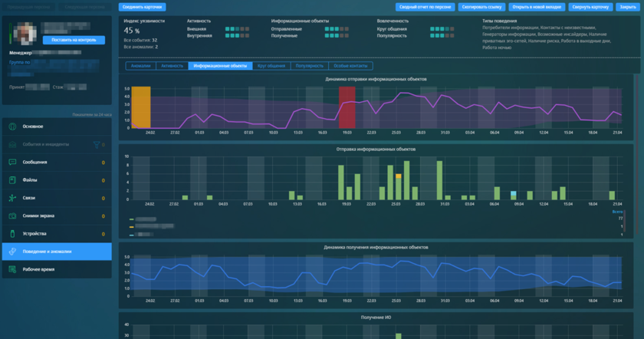644x339 pixels.
Task: Open the Основное section icon
Action: coord(12,127)
